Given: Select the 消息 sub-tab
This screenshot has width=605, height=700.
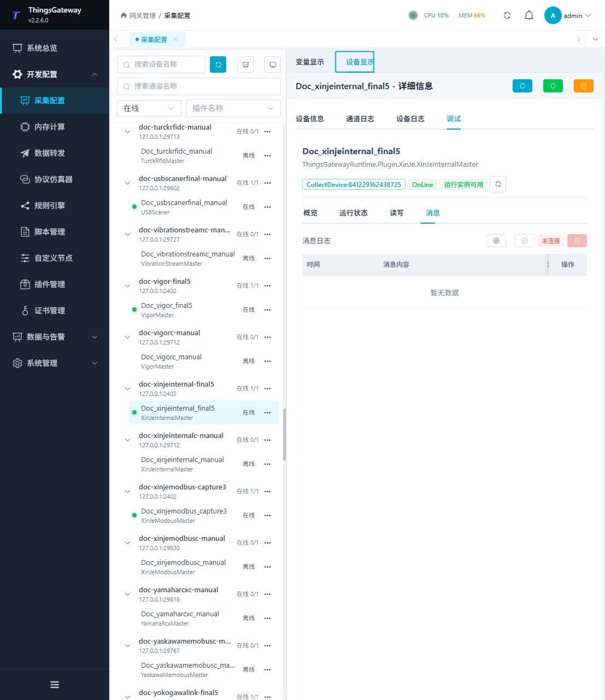Looking at the screenshot, I should pos(433,213).
